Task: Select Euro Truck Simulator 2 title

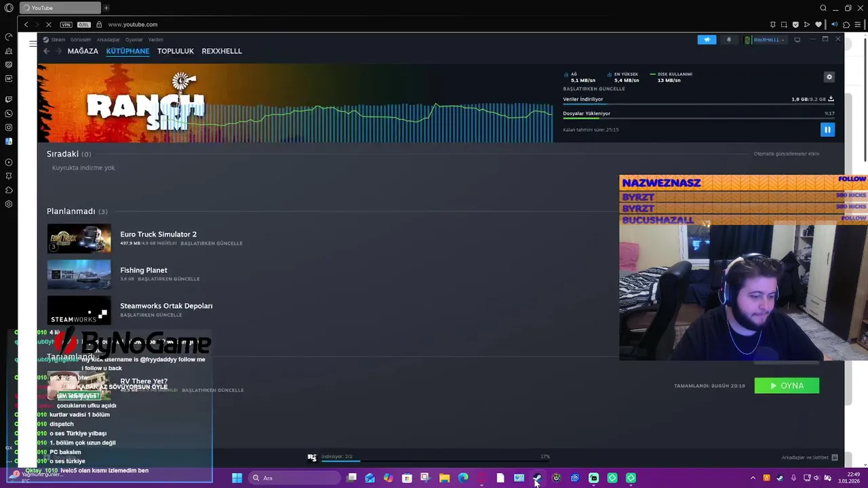Action: 158,235
